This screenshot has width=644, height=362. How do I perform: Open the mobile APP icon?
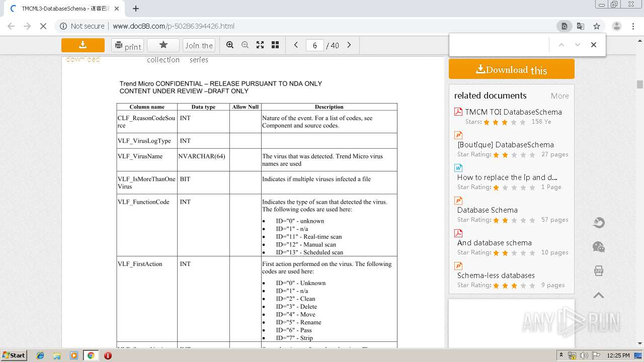[598, 271]
